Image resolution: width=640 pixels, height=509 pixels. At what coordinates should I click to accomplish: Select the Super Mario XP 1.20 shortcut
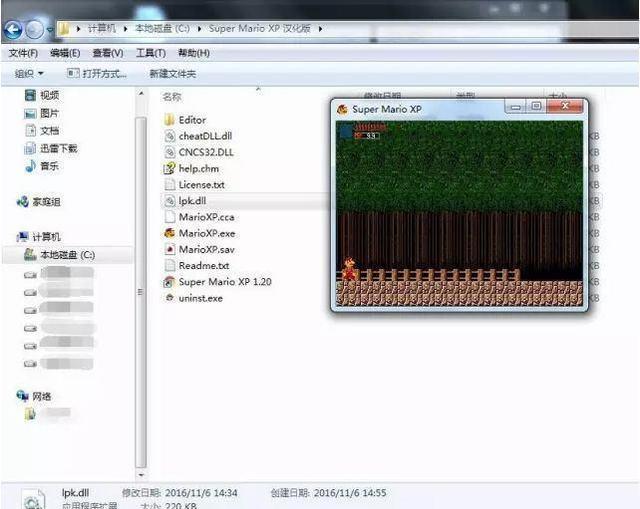click(x=225, y=282)
